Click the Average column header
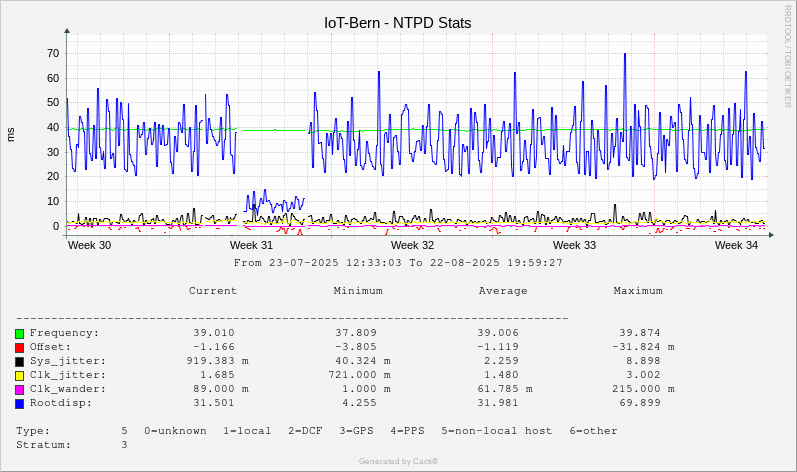The width and height of the screenshot is (797, 472). (503, 291)
